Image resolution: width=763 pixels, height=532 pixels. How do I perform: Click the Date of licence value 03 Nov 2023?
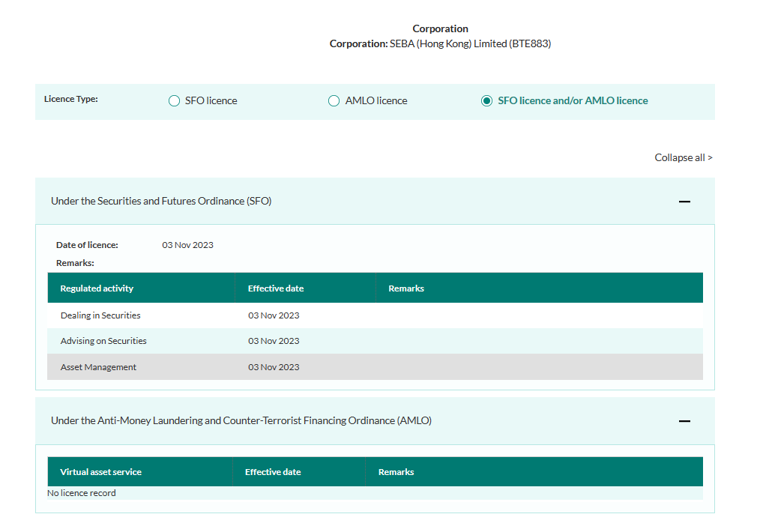pos(188,245)
